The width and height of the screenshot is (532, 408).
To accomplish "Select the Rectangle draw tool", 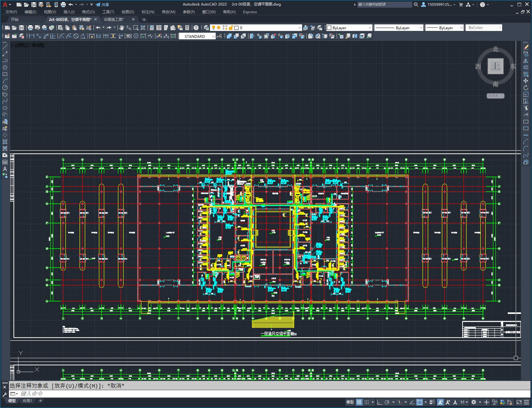I will pos(5,74).
